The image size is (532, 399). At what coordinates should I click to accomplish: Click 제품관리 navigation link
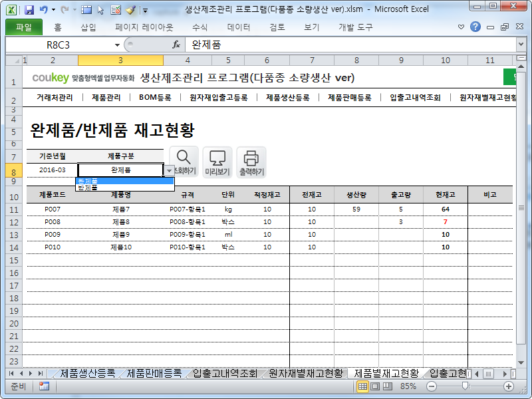click(106, 98)
